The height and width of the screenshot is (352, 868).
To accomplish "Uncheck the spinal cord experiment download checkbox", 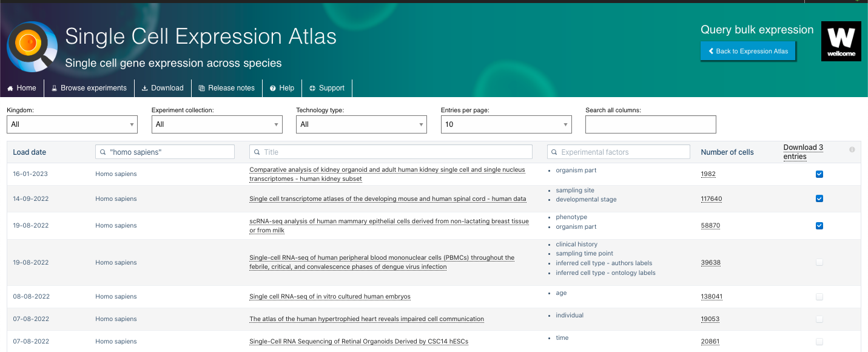I will (x=819, y=198).
